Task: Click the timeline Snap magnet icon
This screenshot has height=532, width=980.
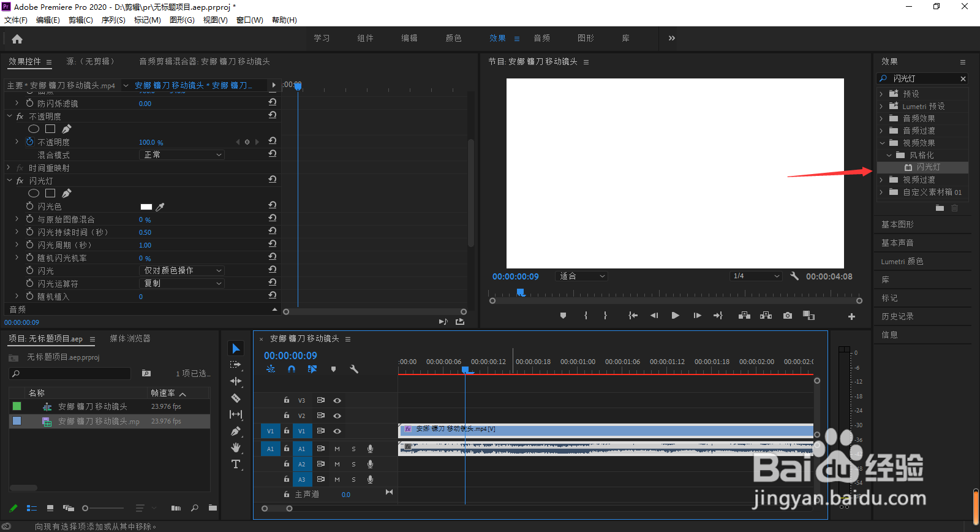Action: click(292, 369)
